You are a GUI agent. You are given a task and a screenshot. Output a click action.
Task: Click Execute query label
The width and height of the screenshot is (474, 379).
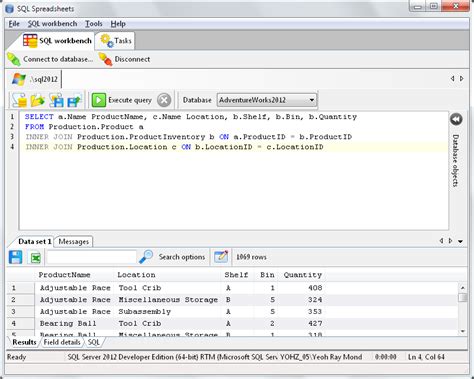(130, 100)
